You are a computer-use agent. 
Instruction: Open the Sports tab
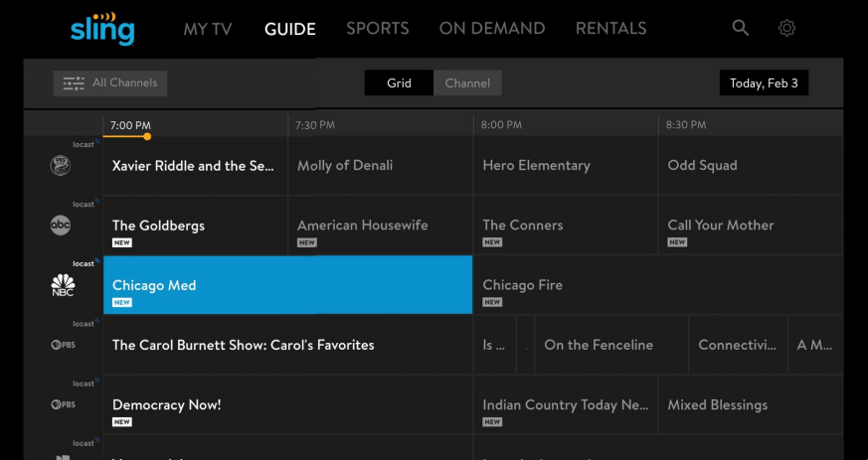coord(378,29)
